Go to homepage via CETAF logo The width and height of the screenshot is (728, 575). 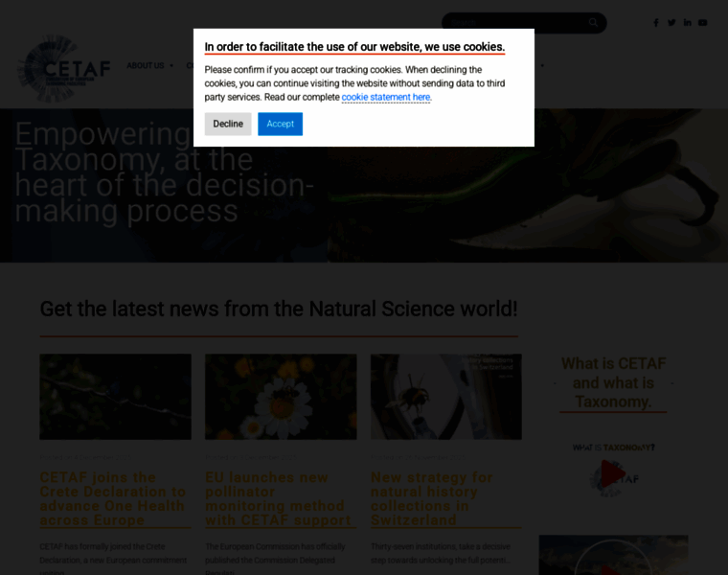pos(64,68)
